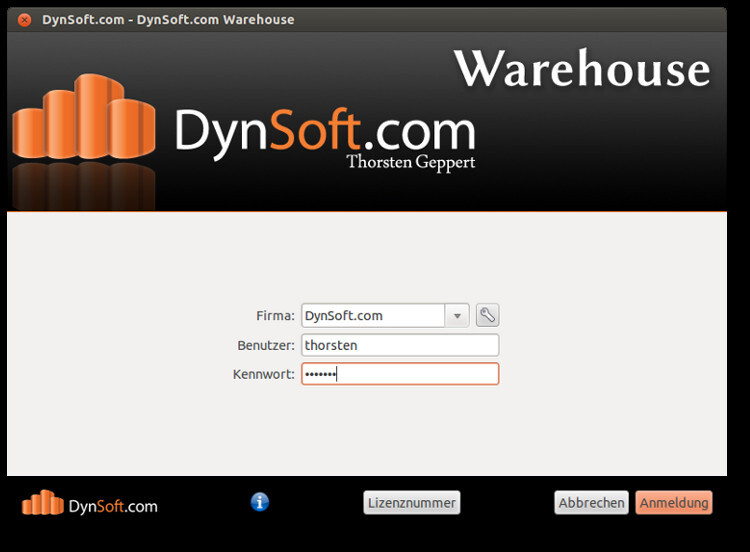Click the DynSoft.com logo in the footer
Viewport: 750px width, 552px height.
click(x=89, y=503)
